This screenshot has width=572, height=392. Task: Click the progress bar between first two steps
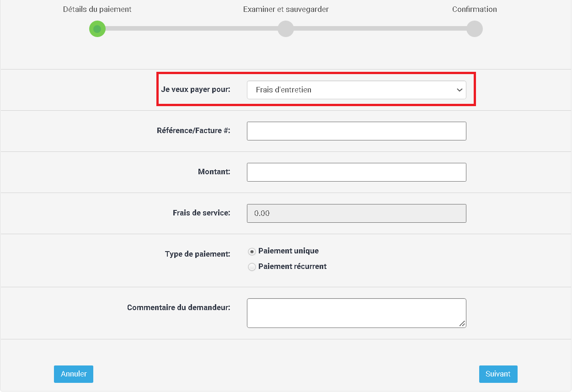tap(192, 29)
